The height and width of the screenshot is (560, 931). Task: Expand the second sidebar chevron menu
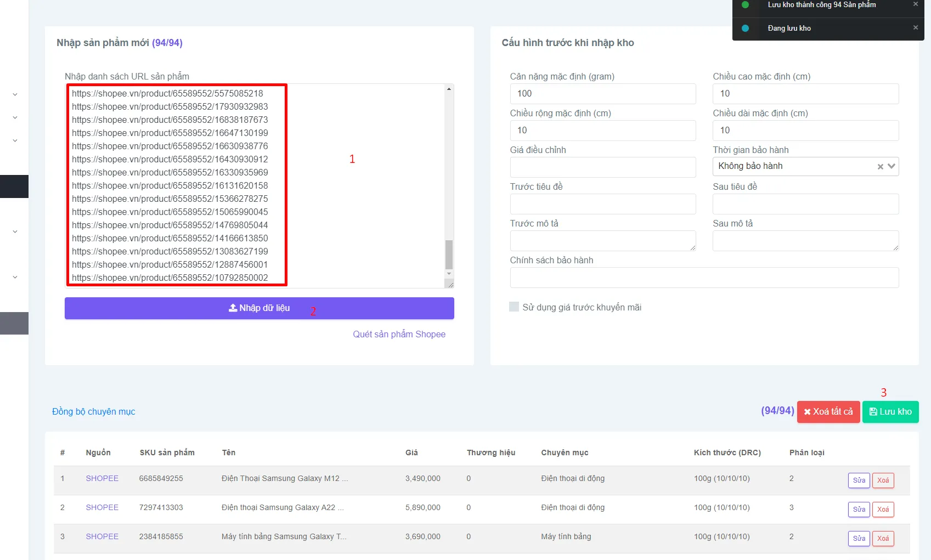click(15, 117)
